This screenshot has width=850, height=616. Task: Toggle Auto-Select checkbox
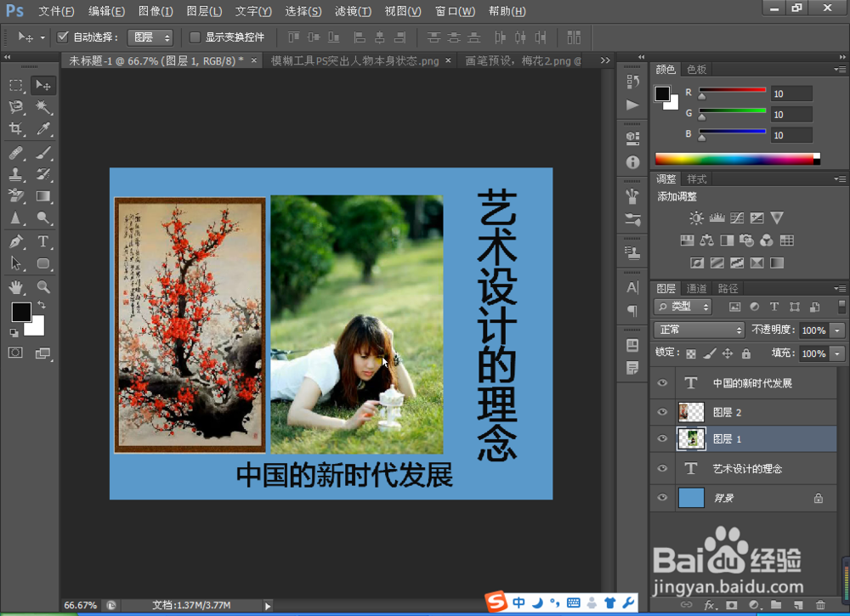point(62,37)
